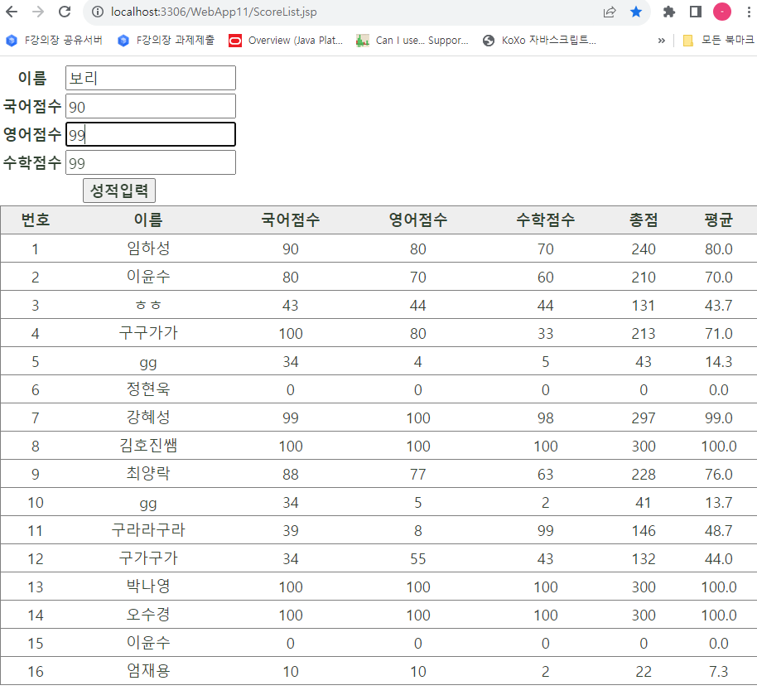Share this page via share icon
757x700 pixels.
click(610, 12)
